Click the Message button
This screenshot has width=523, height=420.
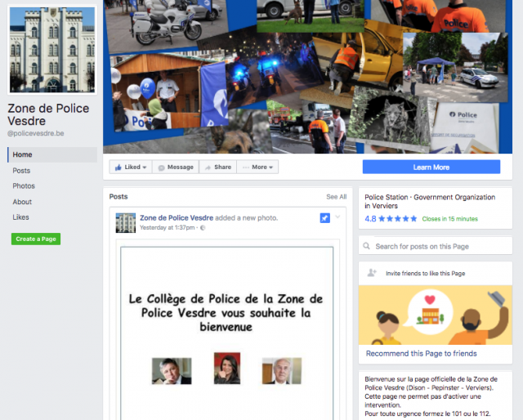tap(176, 167)
